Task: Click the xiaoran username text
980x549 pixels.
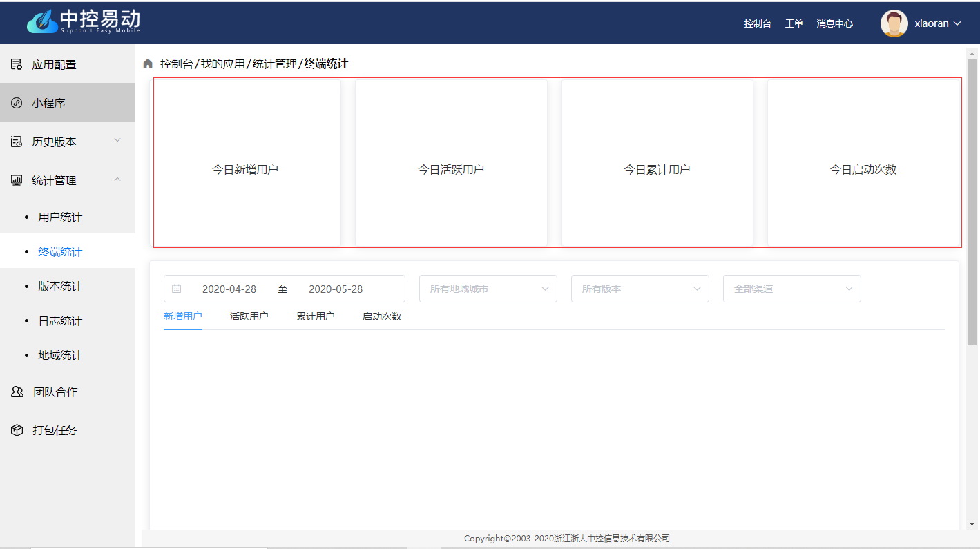Action: point(932,23)
